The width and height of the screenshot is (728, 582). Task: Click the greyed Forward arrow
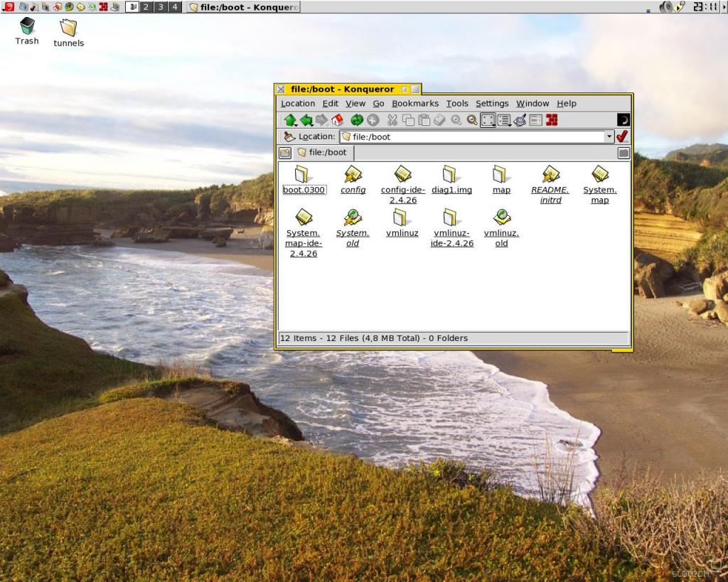tap(321, 120)
